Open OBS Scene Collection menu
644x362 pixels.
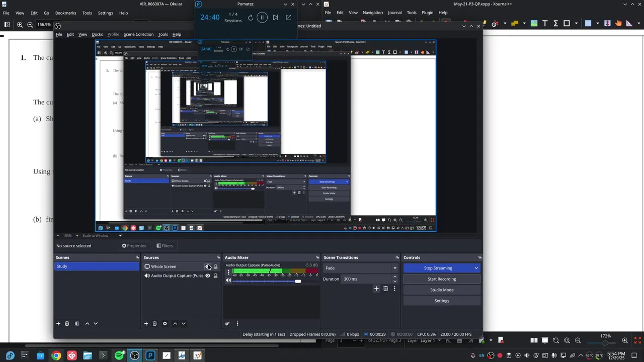click(x=138, y=34)
